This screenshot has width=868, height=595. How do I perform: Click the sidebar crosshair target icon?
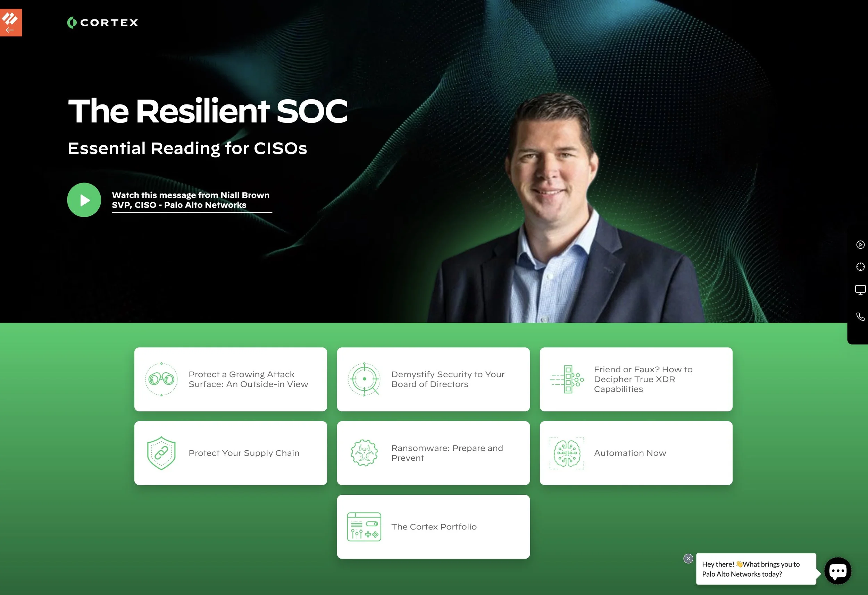click(x=860, y=266)
